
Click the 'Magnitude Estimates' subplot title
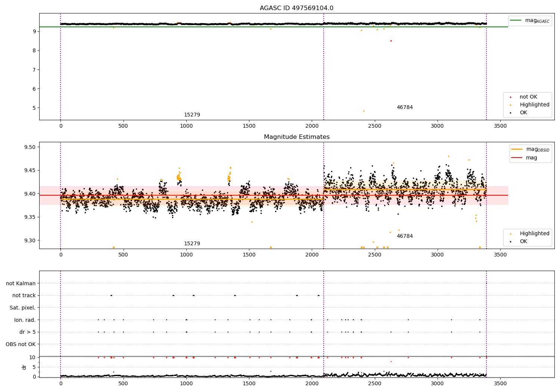[296, 137]
